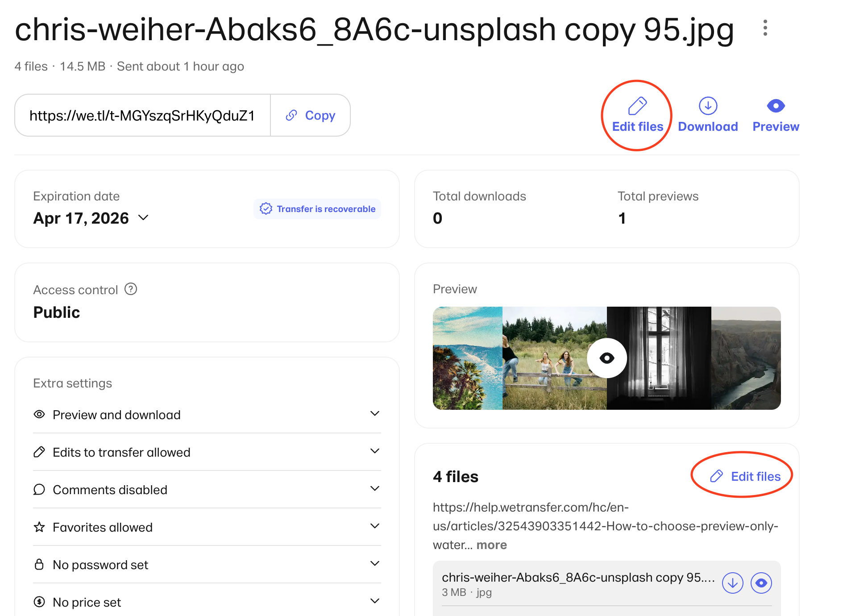Click the Edit files pencil icon at top
The image size is (847, 616).
click(637, 106)
